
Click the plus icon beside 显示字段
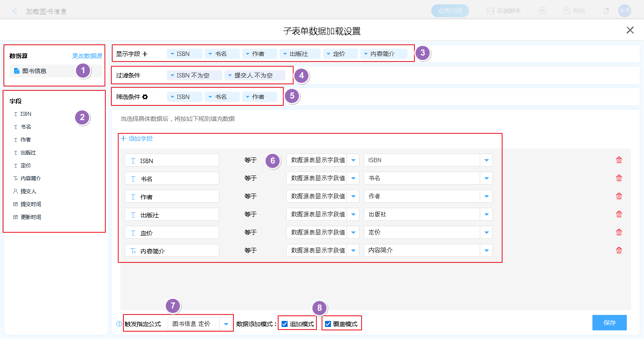point(145,54)
